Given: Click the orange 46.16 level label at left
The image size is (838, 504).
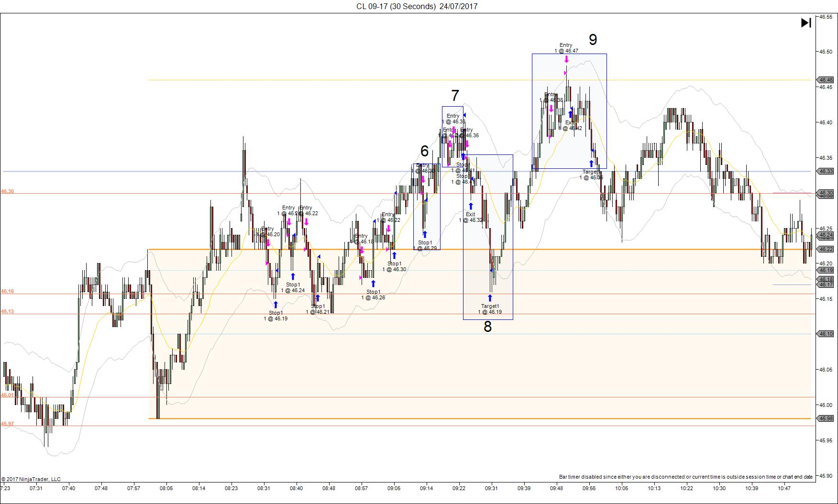Looking at the screenshot, I should click(x=7, y=291).
